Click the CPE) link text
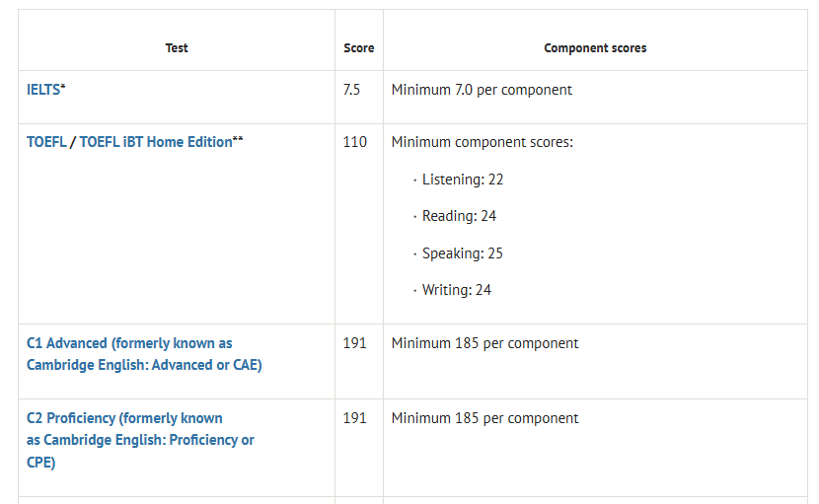819x504 pixels. 40,463
